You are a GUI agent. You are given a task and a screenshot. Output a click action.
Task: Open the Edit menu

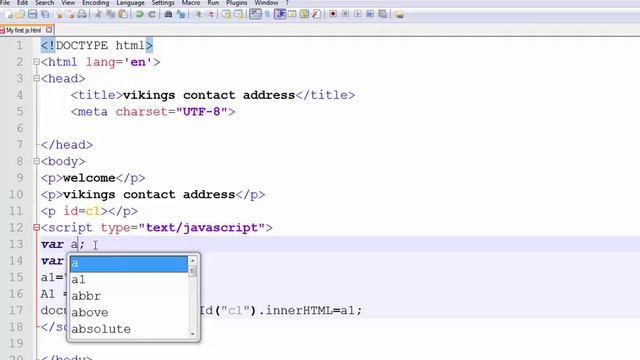[22, 3]
